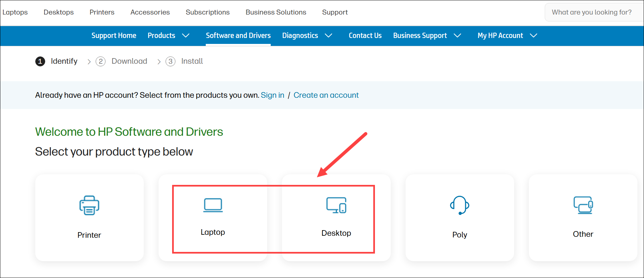Click the Business Support nav label
Screen dimensions: 644x278
(x=420, y=35)
